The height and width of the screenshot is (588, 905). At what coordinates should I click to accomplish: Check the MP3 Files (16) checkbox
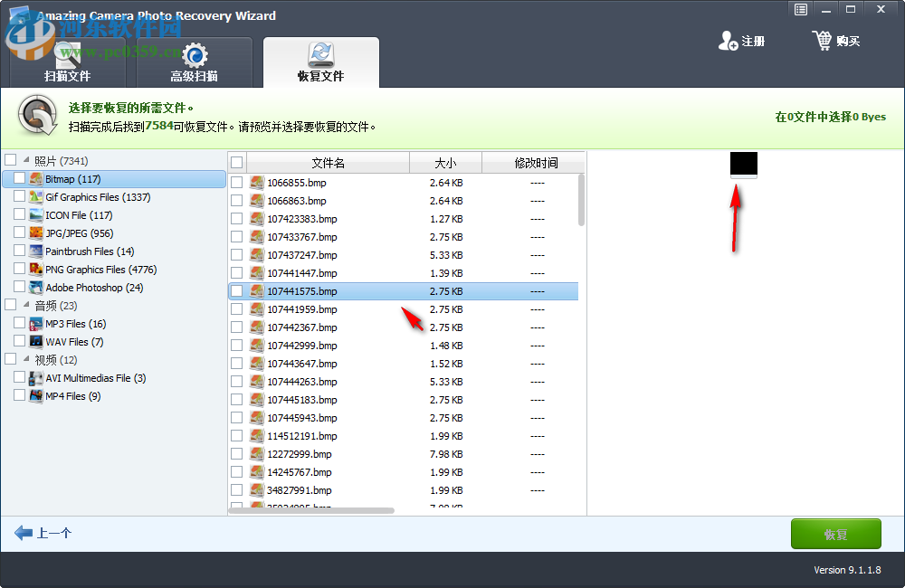coord(21,323)
